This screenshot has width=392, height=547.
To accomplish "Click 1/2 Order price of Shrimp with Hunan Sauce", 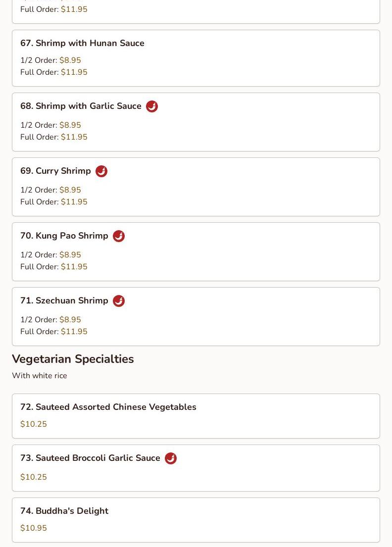I will [x=70, y=60].
